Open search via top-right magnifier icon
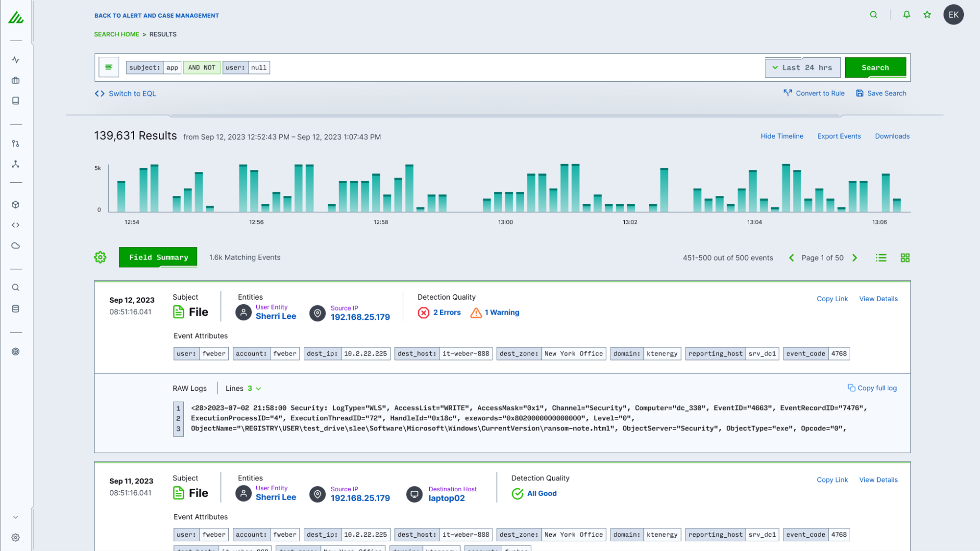 874,15
